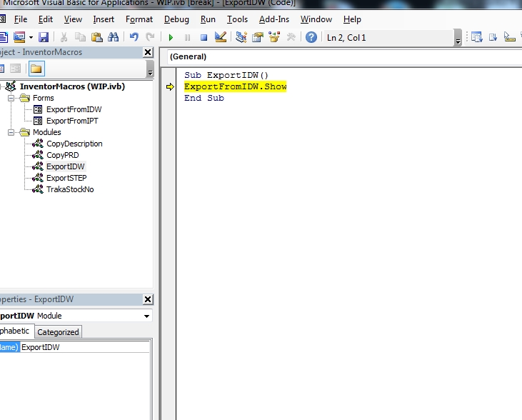
Task: Open the Window menu
Action: pyautogui.click(x=316, y=19)
